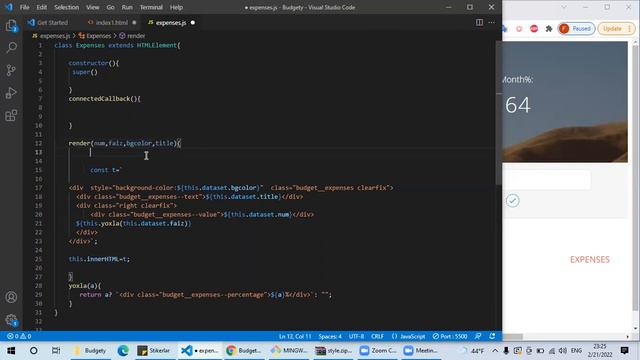Change indentation via Spaces: 4
This screenshot has height=360, width=640.
click(x=330, y=336)
